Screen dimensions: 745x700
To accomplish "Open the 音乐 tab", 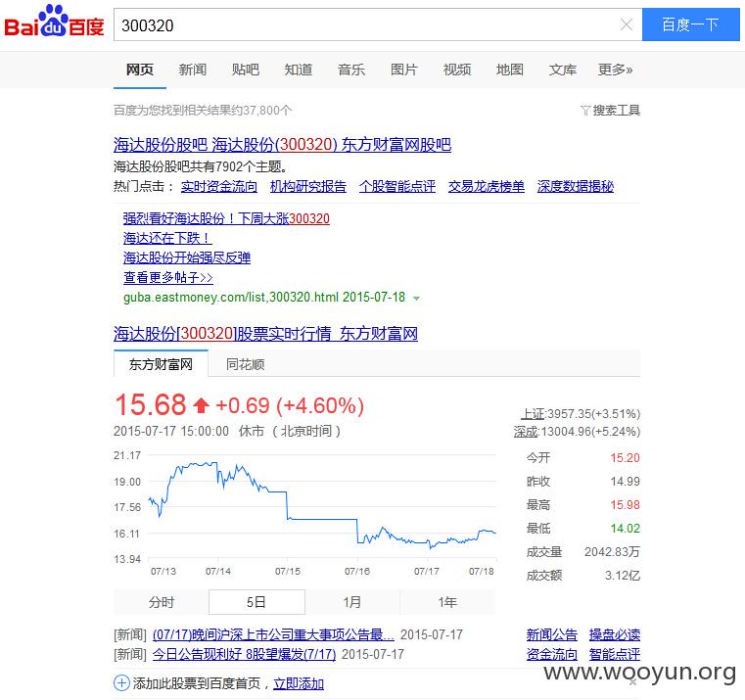I will point(351,70).
